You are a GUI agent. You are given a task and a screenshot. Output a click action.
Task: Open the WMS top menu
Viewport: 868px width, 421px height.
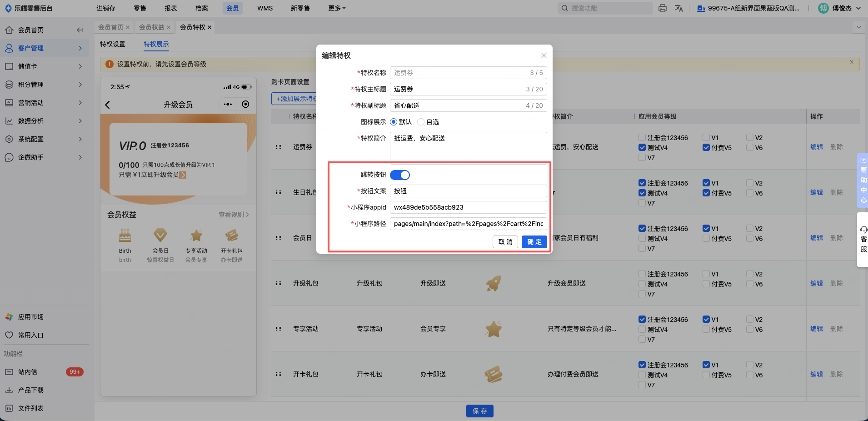[265, 8]
